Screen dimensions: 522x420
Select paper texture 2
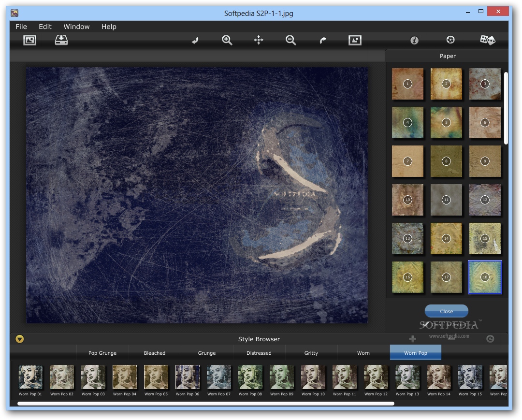[446, 84]
